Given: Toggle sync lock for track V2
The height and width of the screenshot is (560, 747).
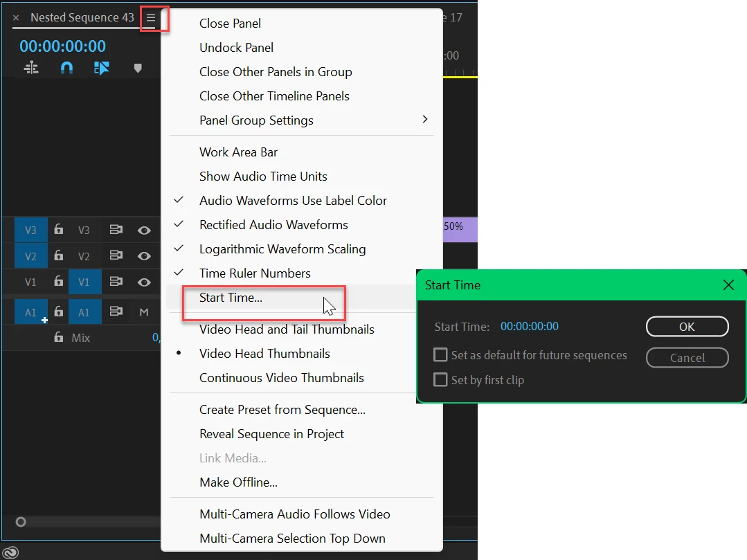Looking at the screenshot, I should coord(116,255).
